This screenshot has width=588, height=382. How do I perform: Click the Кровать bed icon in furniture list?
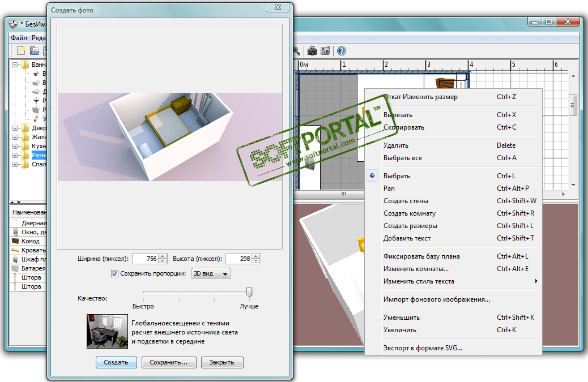15,250
